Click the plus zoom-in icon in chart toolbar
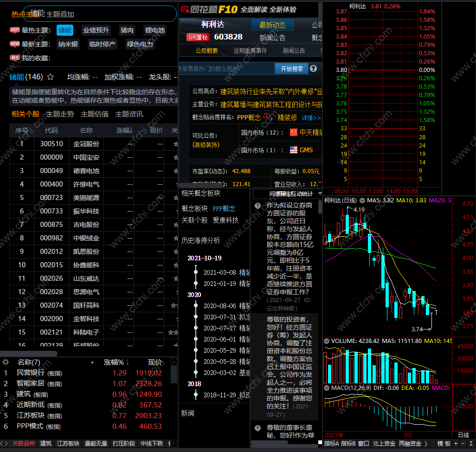This screenshot has width=476, height=452. coord(456,444)
